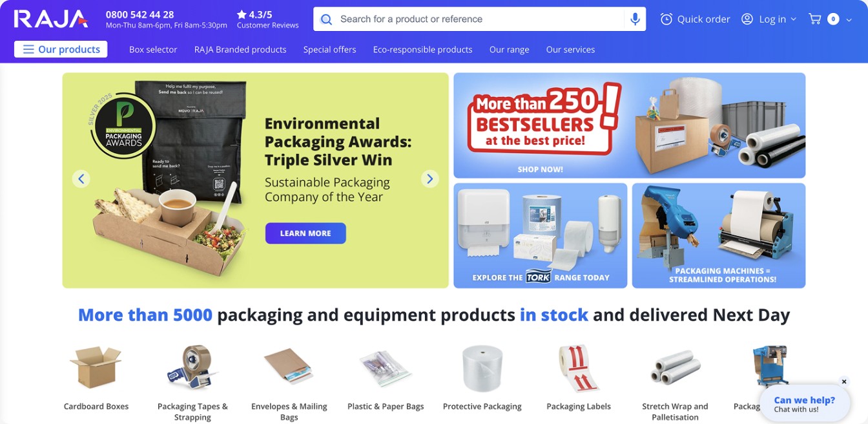Image resolution: width=868 pixels, height=424 pixels.
Task: Click the Quick order clock icon
Action: point(666,19)
